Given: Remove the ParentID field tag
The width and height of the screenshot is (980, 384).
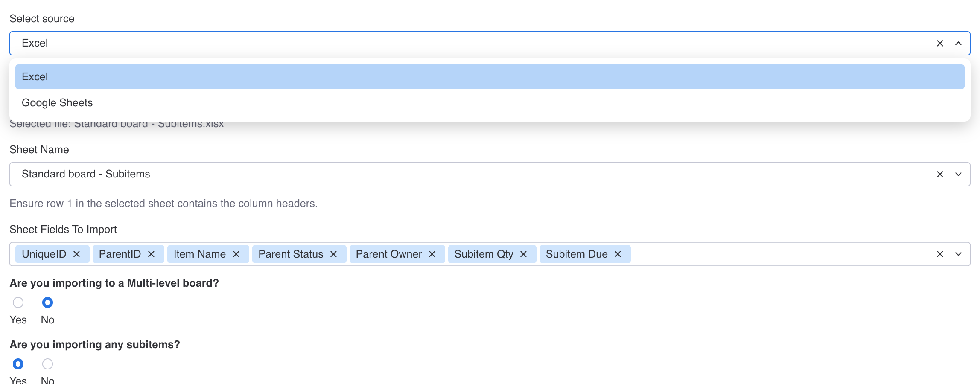Looking at the screenshot, I should [x=151, y=254].
